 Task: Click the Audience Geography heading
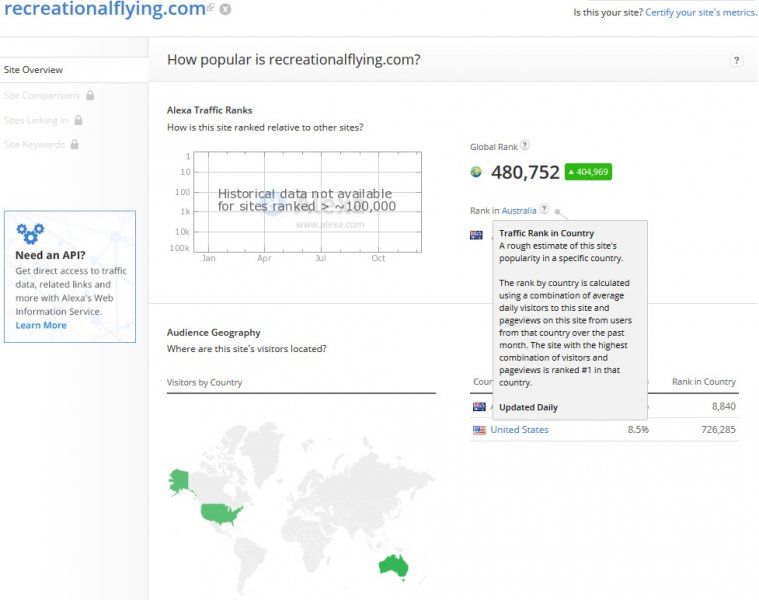213,332
